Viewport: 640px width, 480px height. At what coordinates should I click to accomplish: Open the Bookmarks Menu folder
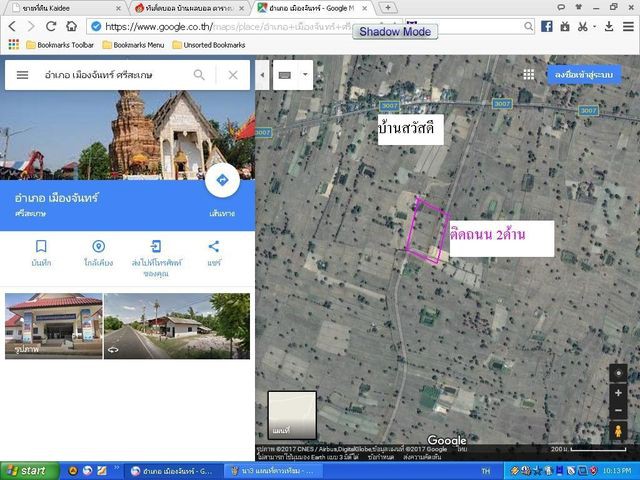pyautogui.click(x=133, y=45)
